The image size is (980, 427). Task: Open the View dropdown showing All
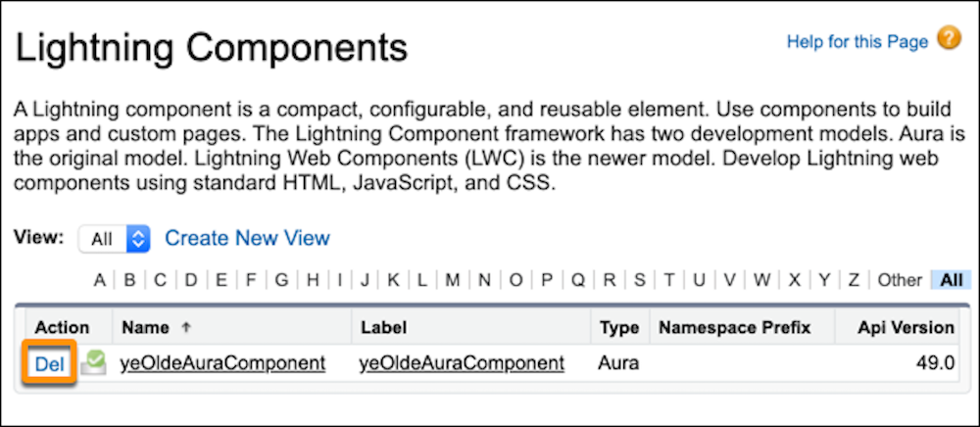pyautogui.click(x=115, y=238)
